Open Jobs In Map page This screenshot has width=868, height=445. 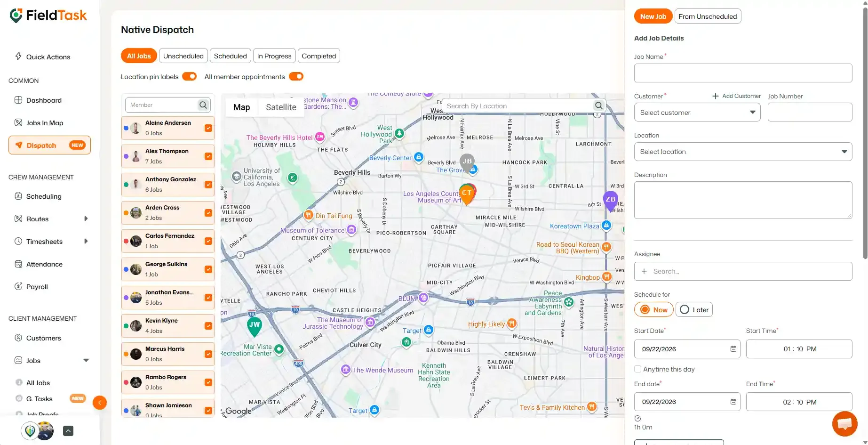pyautogui.click(x=45, y=123)
